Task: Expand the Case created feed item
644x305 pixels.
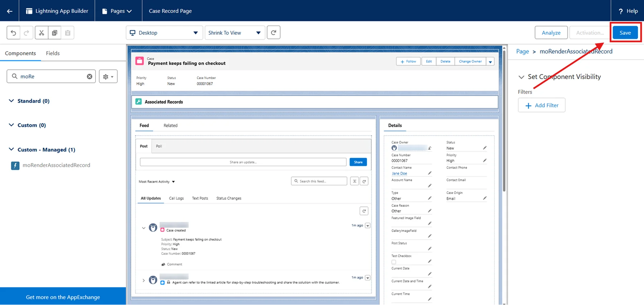Action: pos(143,228)
